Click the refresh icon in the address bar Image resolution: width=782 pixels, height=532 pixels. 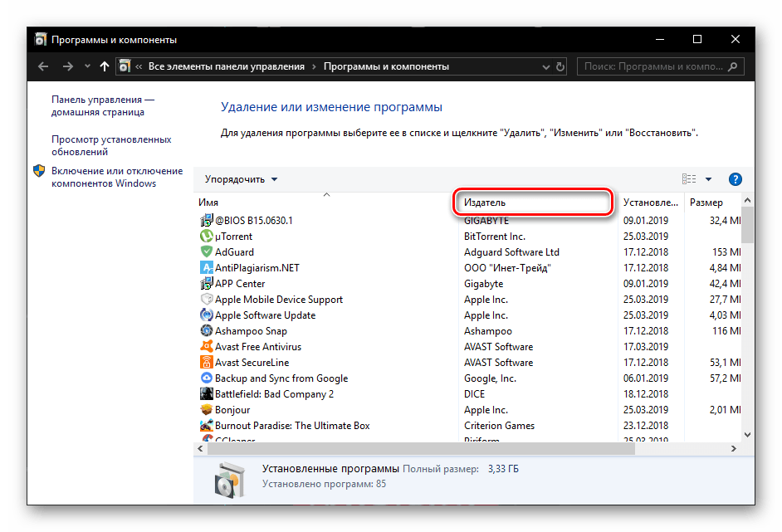pyautogui.click(x=561, y=66)
